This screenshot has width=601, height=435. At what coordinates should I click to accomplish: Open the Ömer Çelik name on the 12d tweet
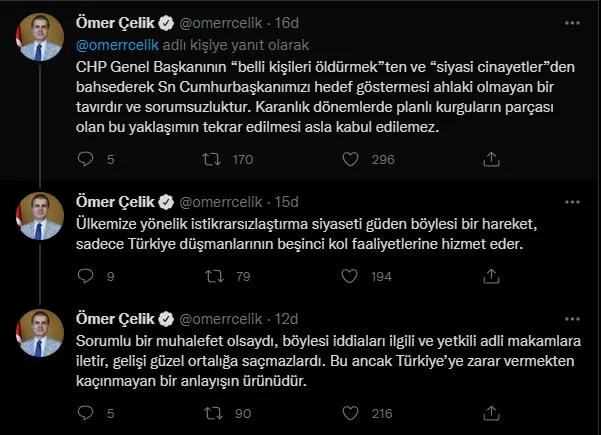click(115, 318)
